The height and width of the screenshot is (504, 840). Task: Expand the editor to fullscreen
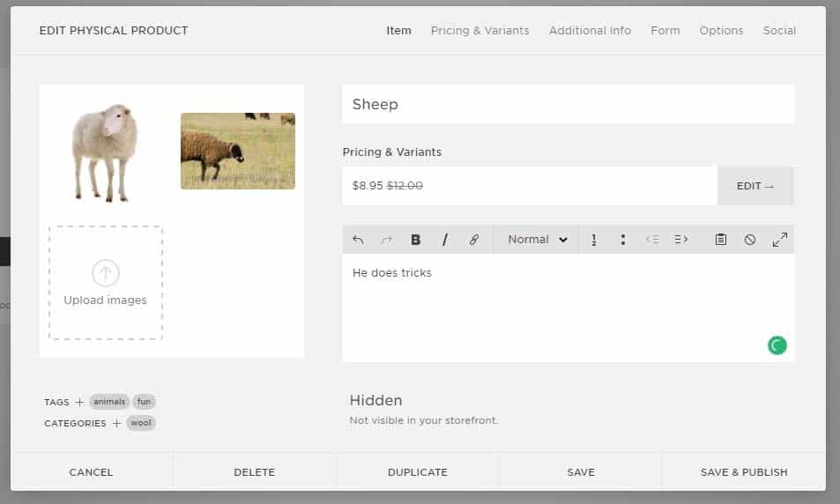779,240
